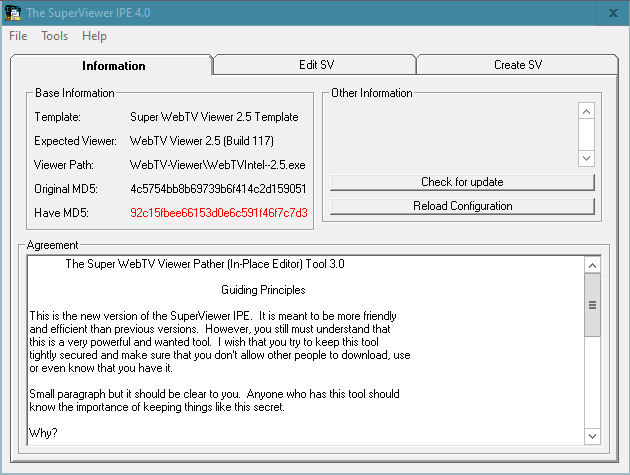Click Agreement scroll up arrow

(592, 266)
